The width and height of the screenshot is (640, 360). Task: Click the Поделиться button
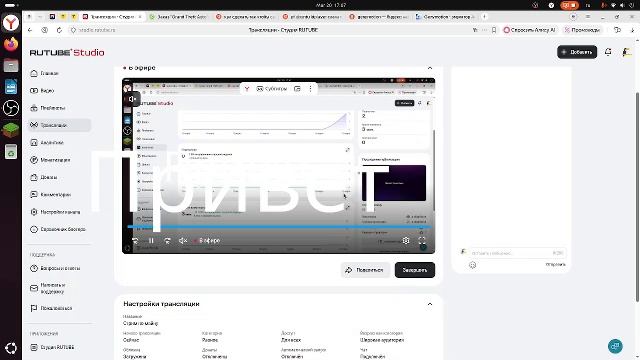click(364, 270)
